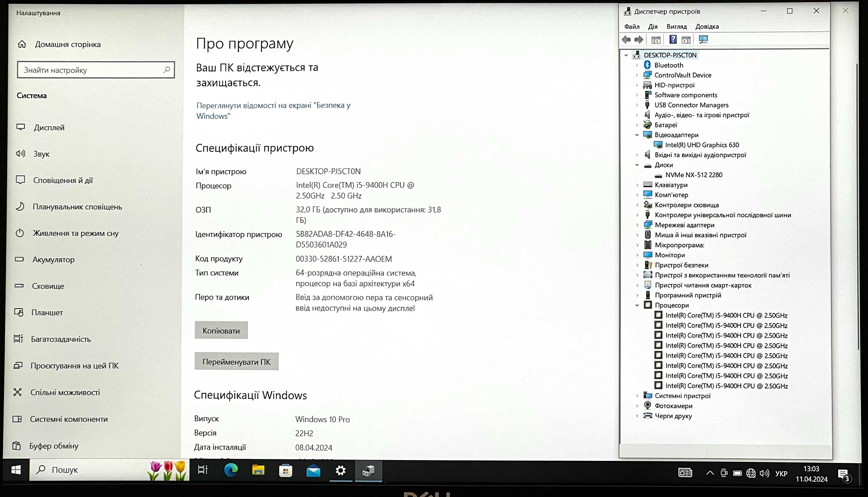Click the Windows Start button
Image resolution: width=868 pixels, height=497 pixels.
(16, 470)
